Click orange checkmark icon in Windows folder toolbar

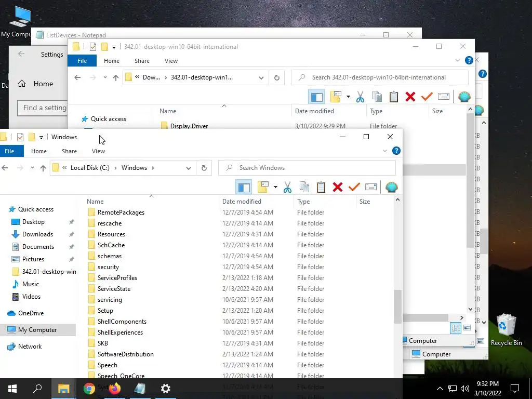click(354, 187)
